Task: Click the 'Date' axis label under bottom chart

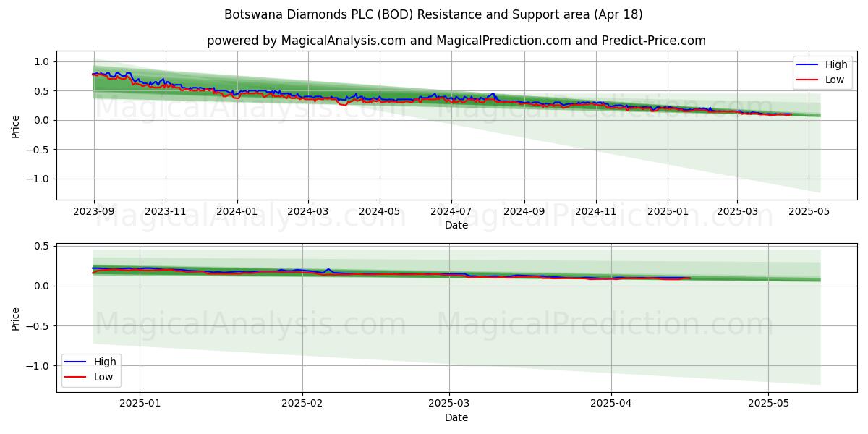Action: coord(456,417)
